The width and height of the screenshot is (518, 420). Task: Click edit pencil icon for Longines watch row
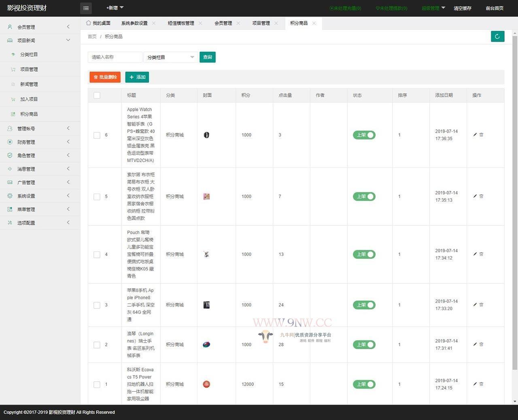[475, 344]
